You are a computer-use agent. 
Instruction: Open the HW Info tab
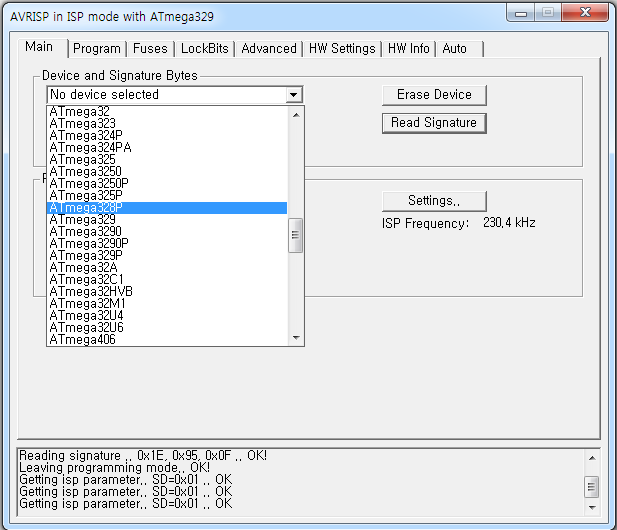point(408,49)
